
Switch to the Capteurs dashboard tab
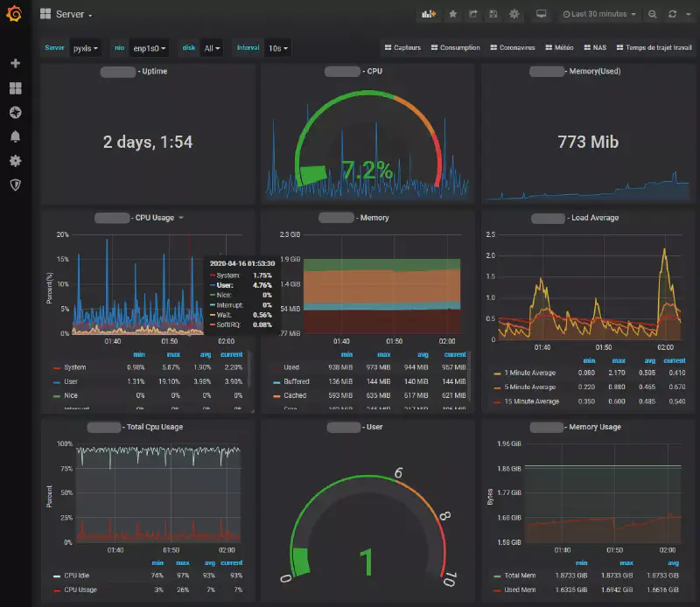403,48
